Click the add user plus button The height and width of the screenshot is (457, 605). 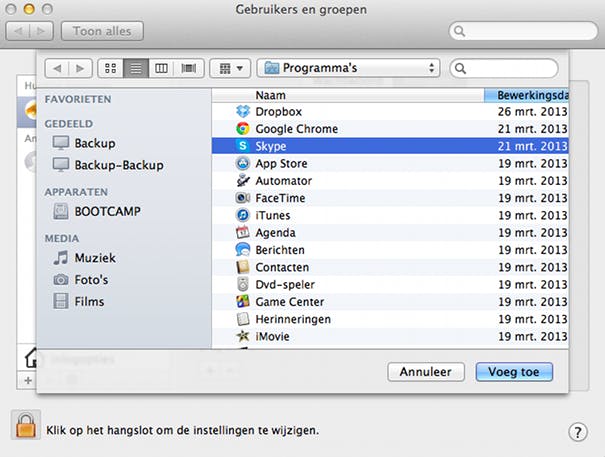point(28,381)
